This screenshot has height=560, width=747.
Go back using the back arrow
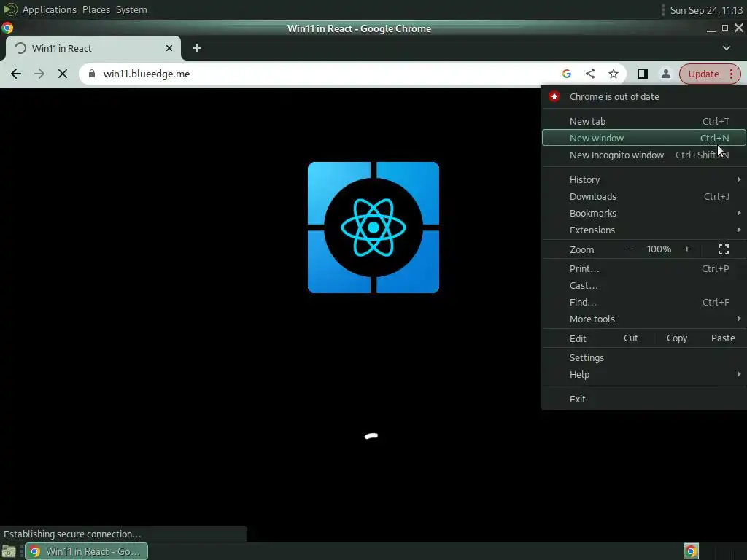(16, 74)
